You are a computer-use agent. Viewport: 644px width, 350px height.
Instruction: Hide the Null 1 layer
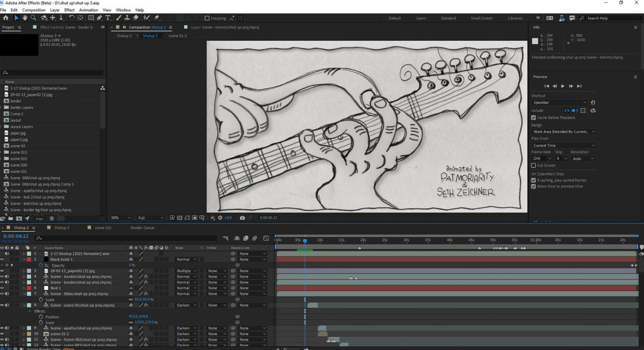[2, 288]
